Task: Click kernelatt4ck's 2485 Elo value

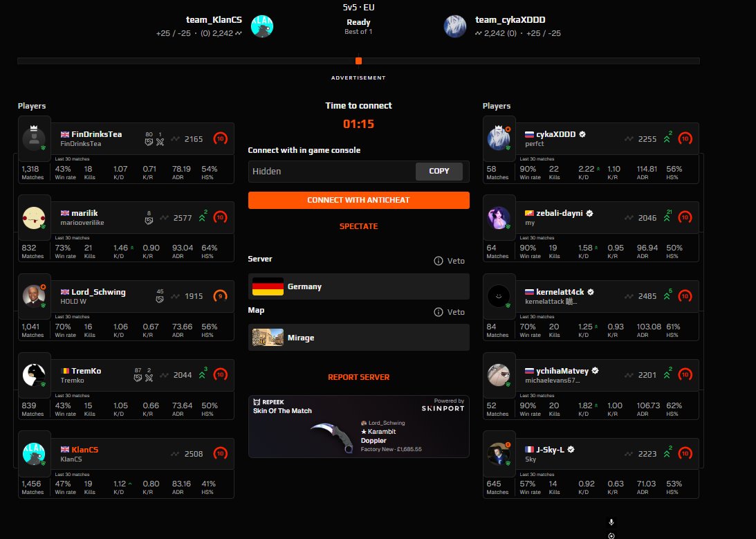Action: tap(647, 297)
